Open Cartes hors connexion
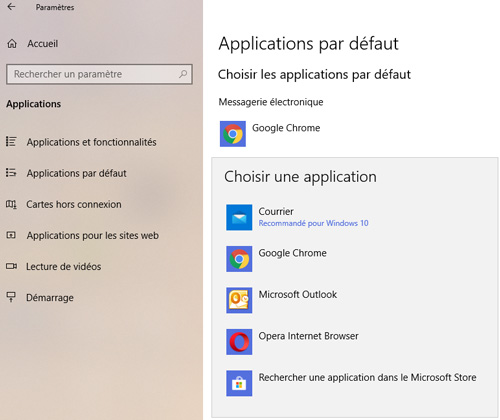 74,204
